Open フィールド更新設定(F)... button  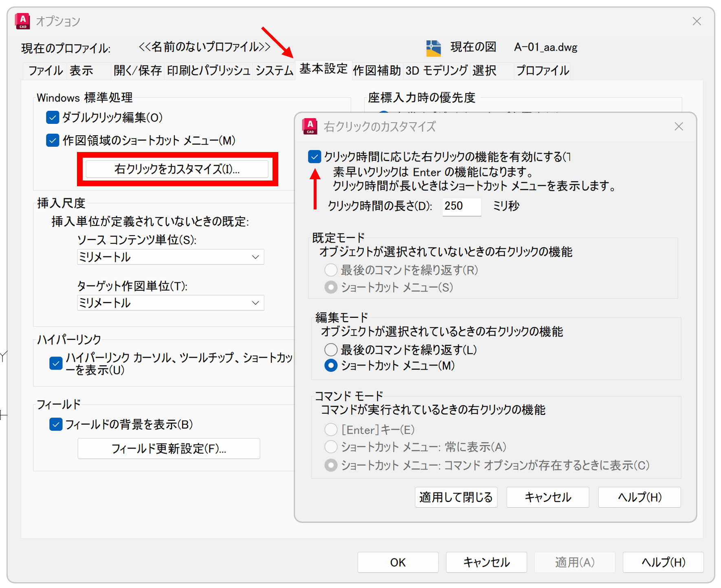(169, 449)
